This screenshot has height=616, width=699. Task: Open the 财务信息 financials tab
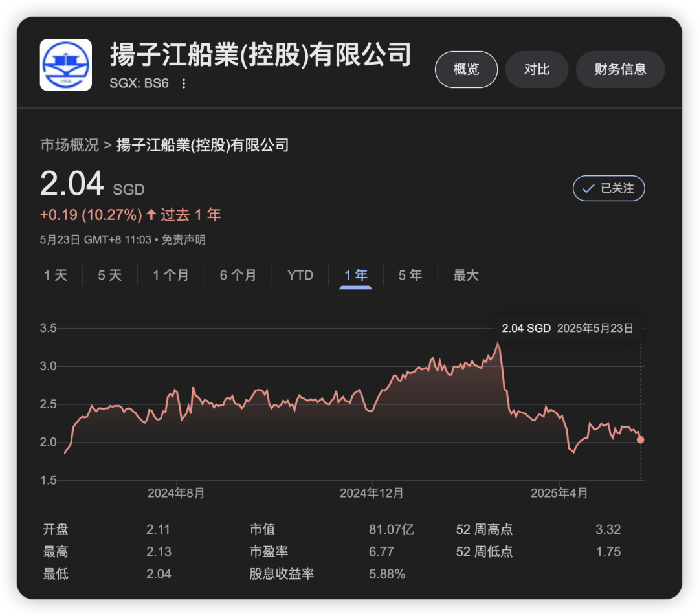[620, 69]
